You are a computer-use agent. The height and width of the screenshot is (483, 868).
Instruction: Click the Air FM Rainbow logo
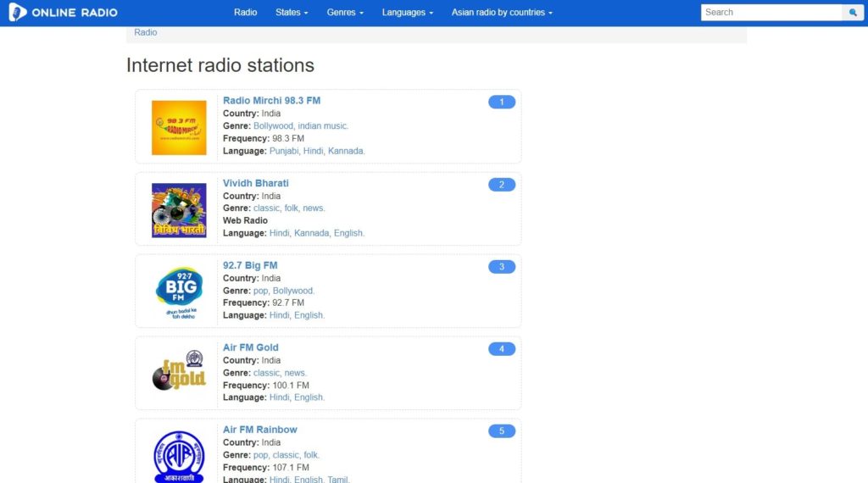(x=179, y=455)
